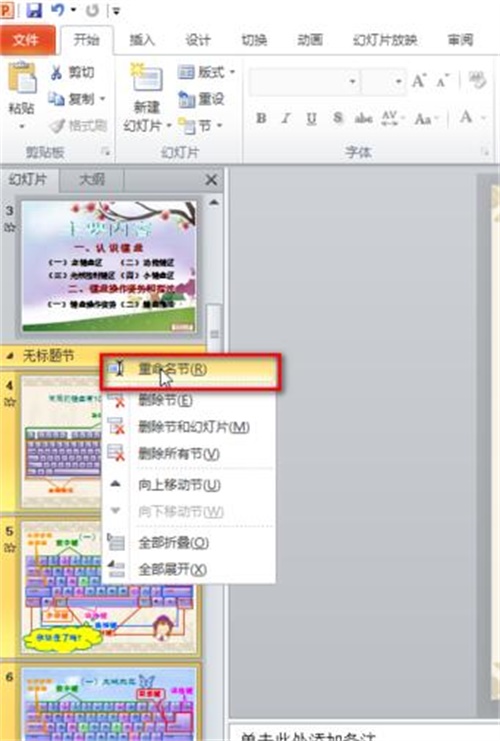This screenshot has width=500, height=741.
Task: Select slide 4 thumbnail
Action: tap(61, 442)
